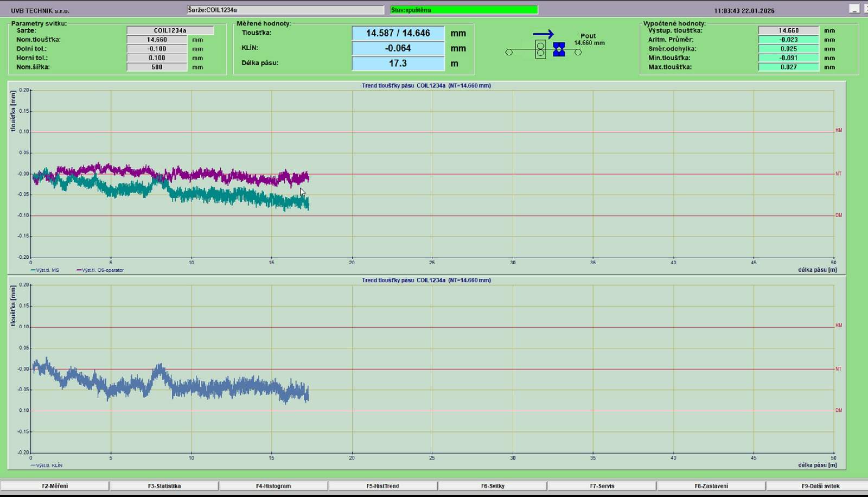Open F3-Statistika view

pyautogui.click(x=164, y=486)
